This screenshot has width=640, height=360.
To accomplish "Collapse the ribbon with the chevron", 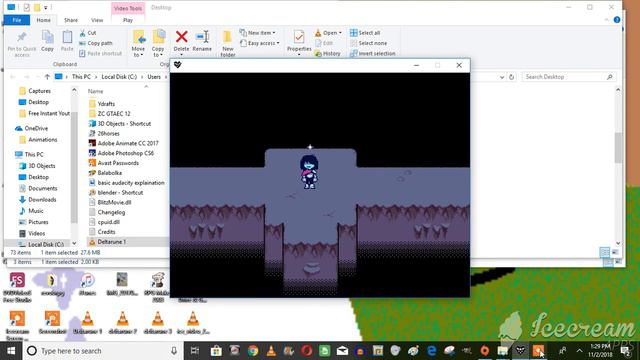I will click(x=607, y=20).
